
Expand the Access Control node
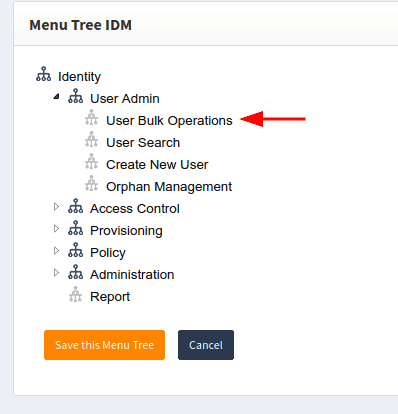[56, 207]
